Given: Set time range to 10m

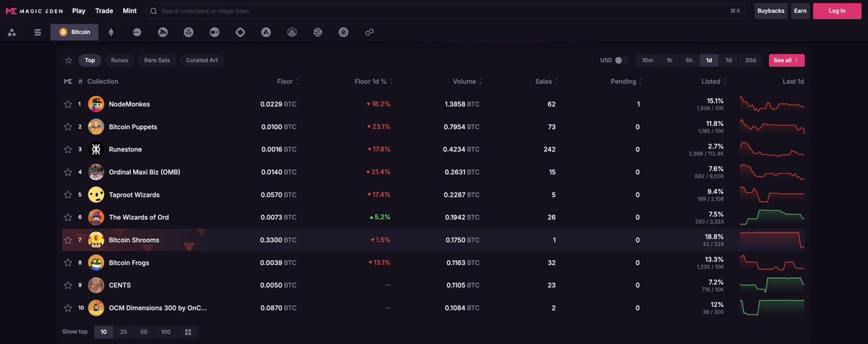Looking at the screenshot, I should pos(647,60).
